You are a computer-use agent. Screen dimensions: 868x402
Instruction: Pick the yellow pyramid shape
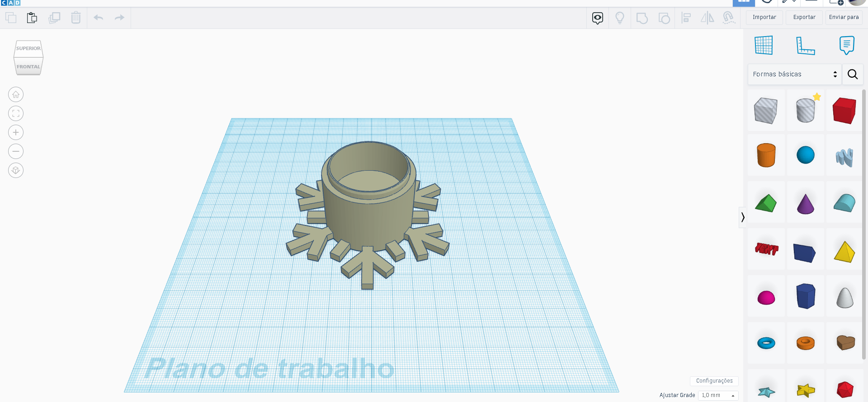click(x=844, y=252)
